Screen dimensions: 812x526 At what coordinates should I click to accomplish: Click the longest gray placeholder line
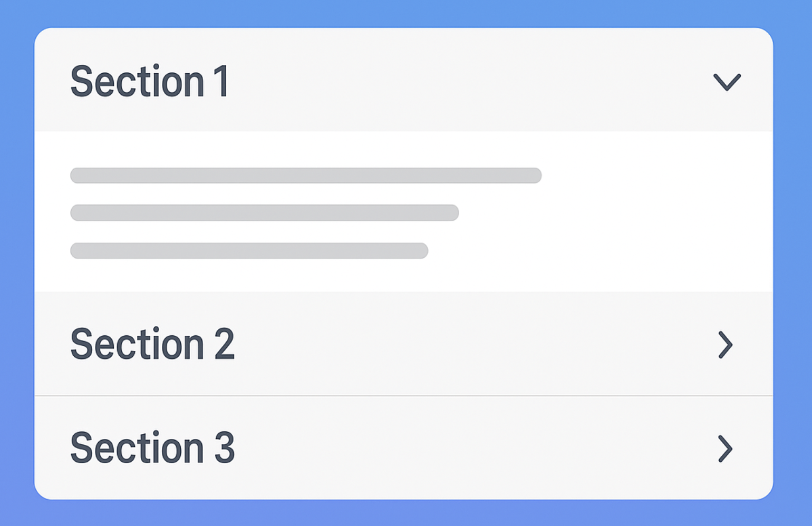pyautogui.click(x=306, y=176)
